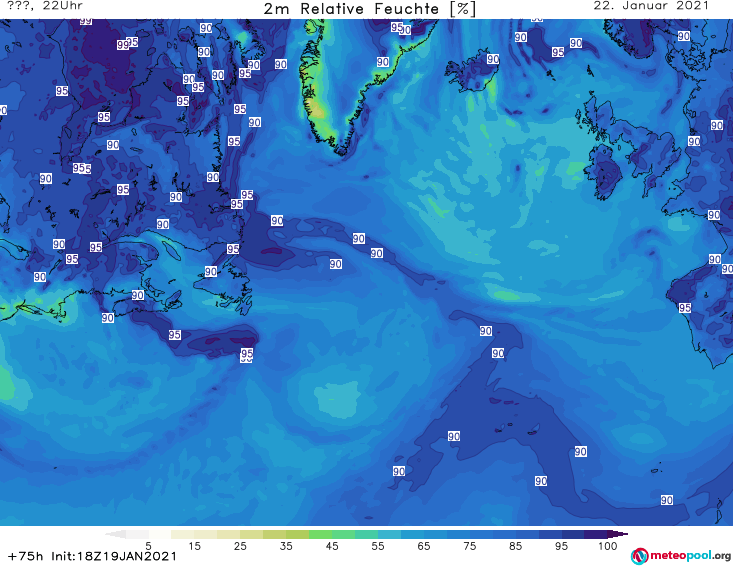Click the legend value label '75'
The image size is (733, 566).
pos(469,546)
